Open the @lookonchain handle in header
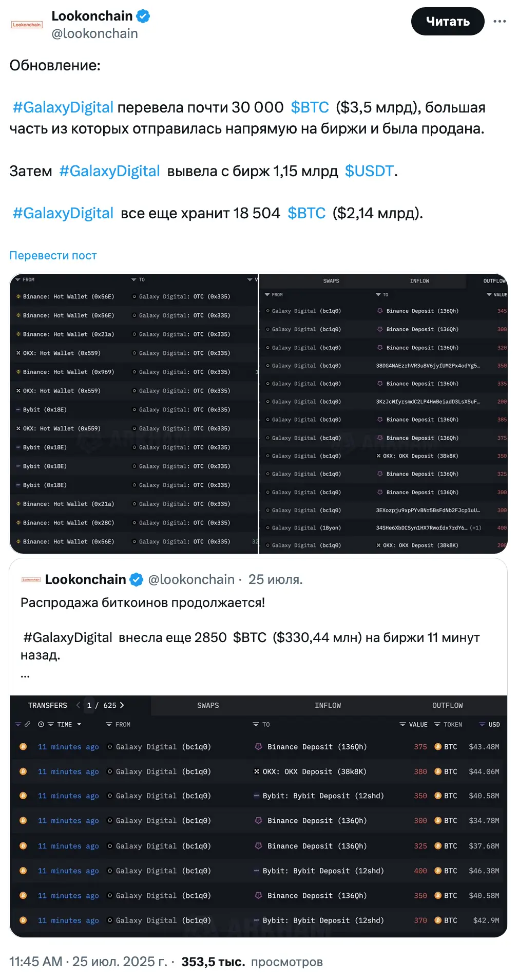Viewport: 518px width, 980px height. pyautogui.click(x=95, y=34)
